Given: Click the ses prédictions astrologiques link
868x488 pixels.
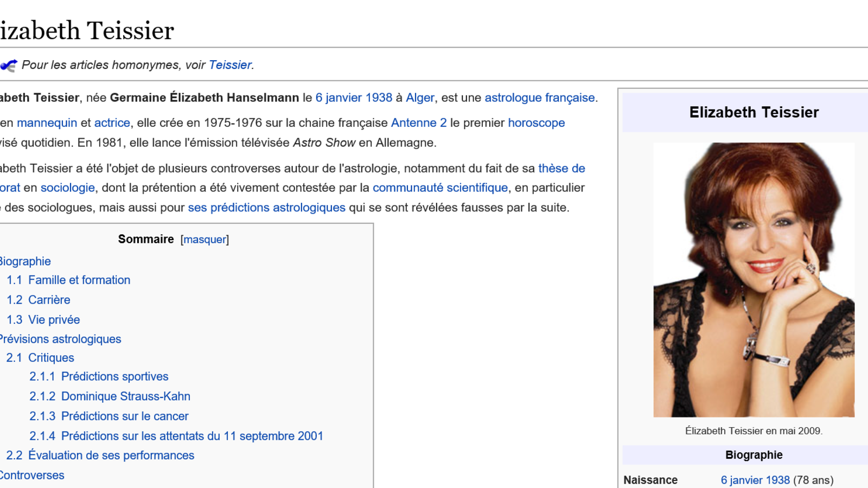Looking at the screenshot, I should pos(266,208).
